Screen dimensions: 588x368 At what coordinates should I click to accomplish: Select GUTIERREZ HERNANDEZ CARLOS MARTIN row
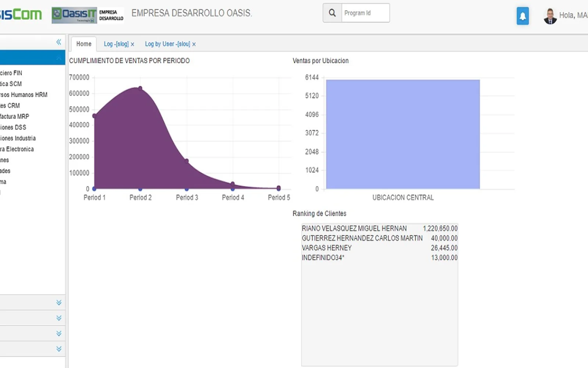point(380,238)
